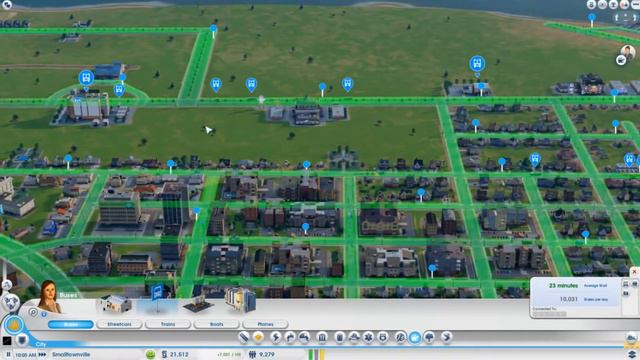The height and width of the screenshot is (360, 640).
Task: Close the bus info panel
Action: click(x=634, y=271)
